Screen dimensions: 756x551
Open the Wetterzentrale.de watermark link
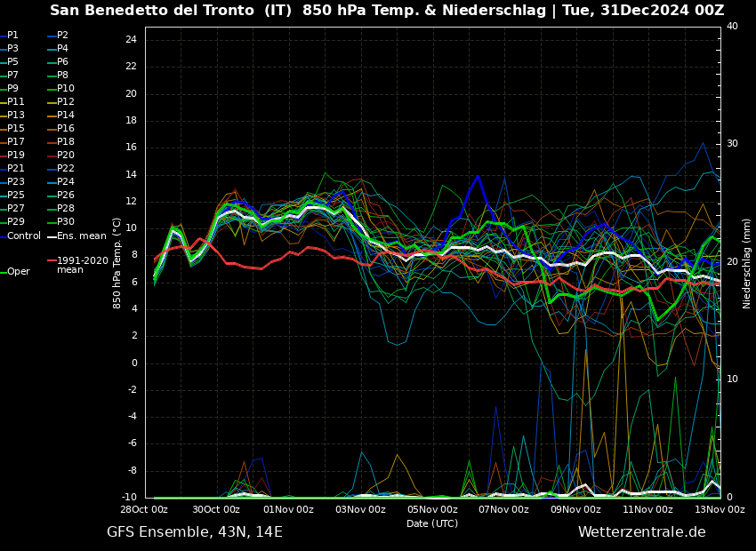point(641,532)
